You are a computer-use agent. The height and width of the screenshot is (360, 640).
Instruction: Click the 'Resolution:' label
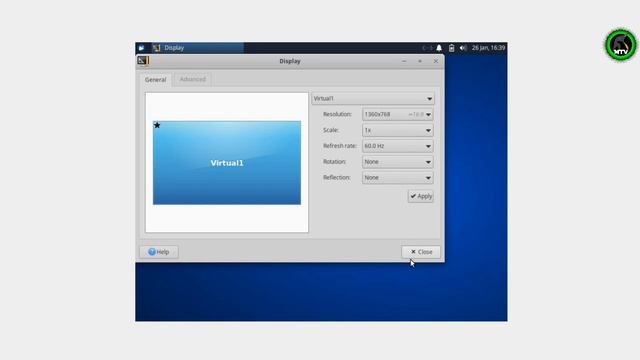click(337, 114)
